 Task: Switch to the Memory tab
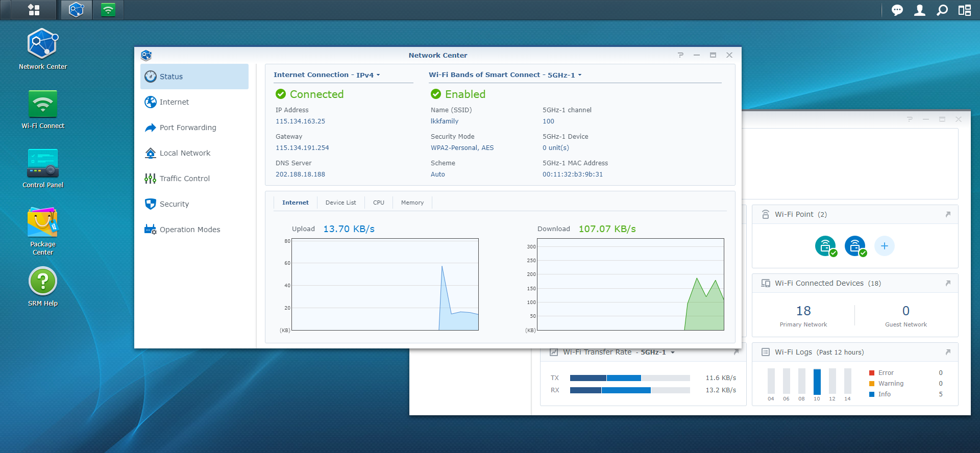pyautogui.click(x=412, y=203)
